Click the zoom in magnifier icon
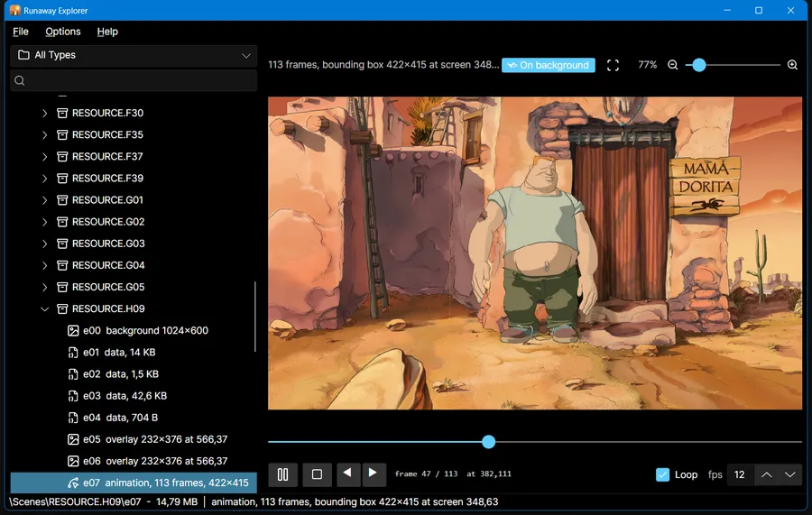 click(x=792, y=65)
